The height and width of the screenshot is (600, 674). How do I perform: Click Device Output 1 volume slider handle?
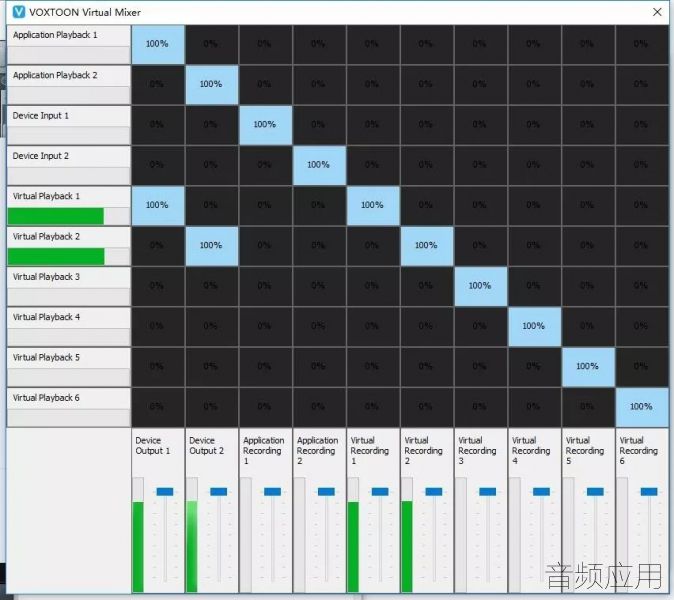coord(165,491)
